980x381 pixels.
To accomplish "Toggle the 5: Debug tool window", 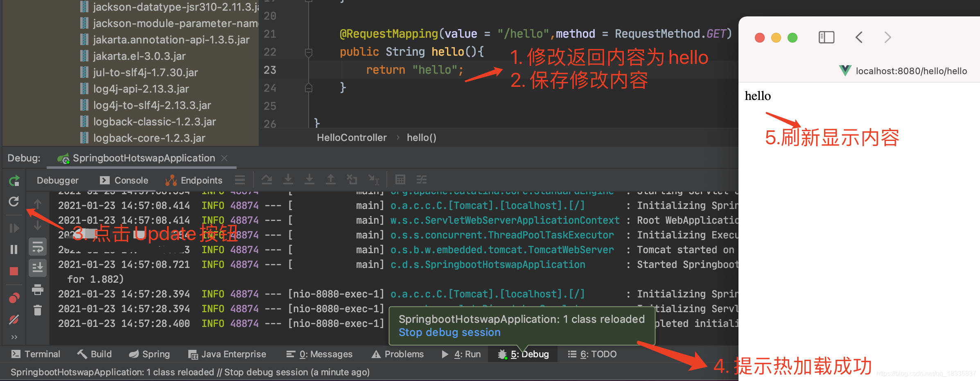I will pos(523,354).
